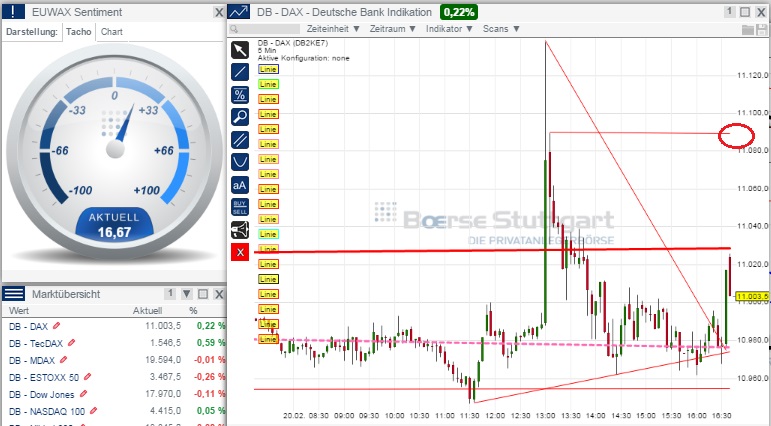Open the DB - TecDAX row link
The image size is (771, 426).
pyautogui.click(x=35, y=343)
